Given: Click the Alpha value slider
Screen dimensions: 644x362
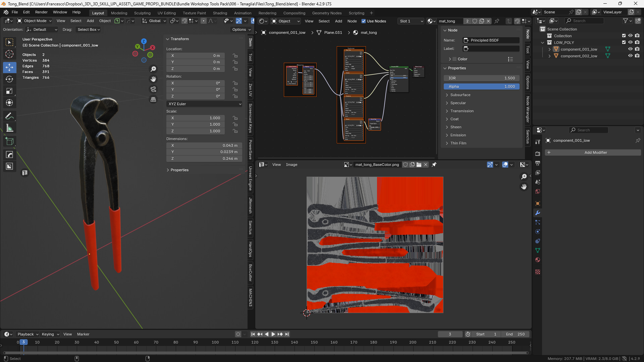Looking at the screenshot, I should tap(481, 86).
